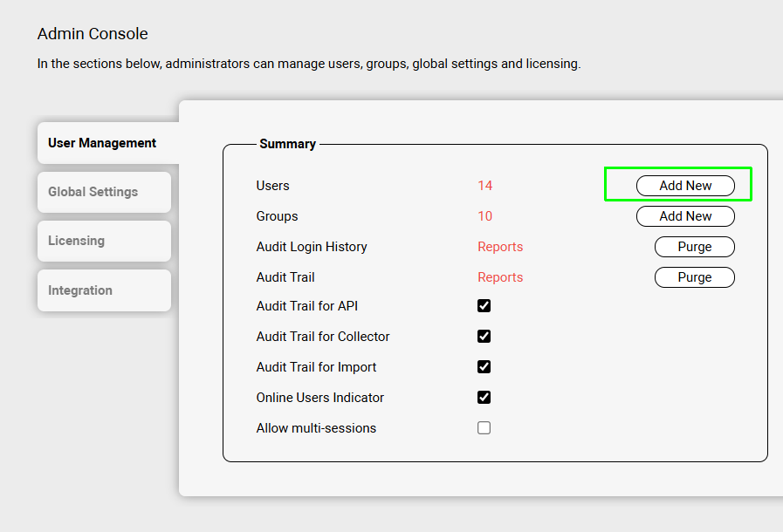Switch to the Global Settings tab

pyautogui.click(x=93, y=192)
